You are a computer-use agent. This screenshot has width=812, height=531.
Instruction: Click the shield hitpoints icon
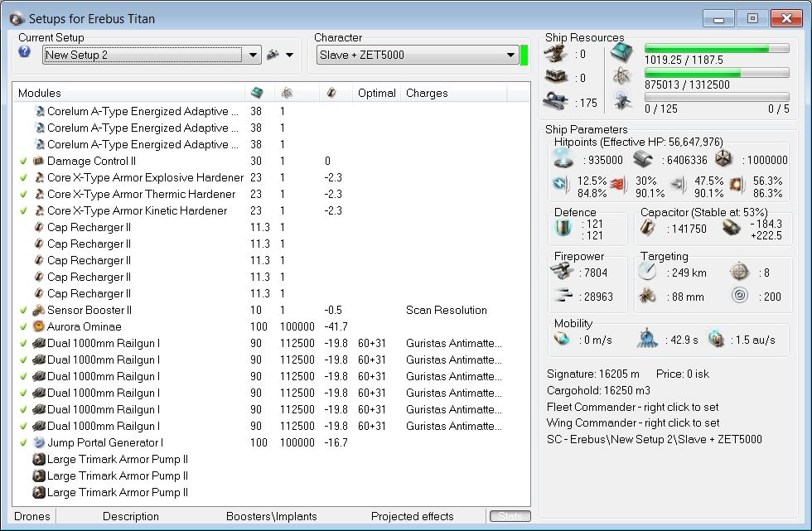tap(563, 158)
